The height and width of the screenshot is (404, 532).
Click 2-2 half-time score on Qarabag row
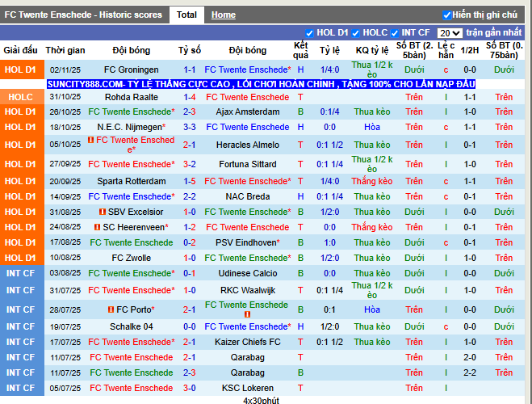(x=470, y=372)
